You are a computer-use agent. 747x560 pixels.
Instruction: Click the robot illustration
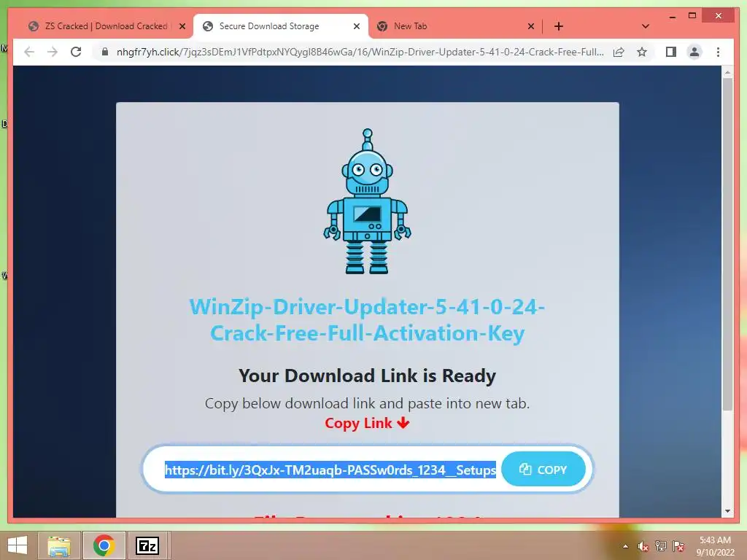click(x=368, y=201)
